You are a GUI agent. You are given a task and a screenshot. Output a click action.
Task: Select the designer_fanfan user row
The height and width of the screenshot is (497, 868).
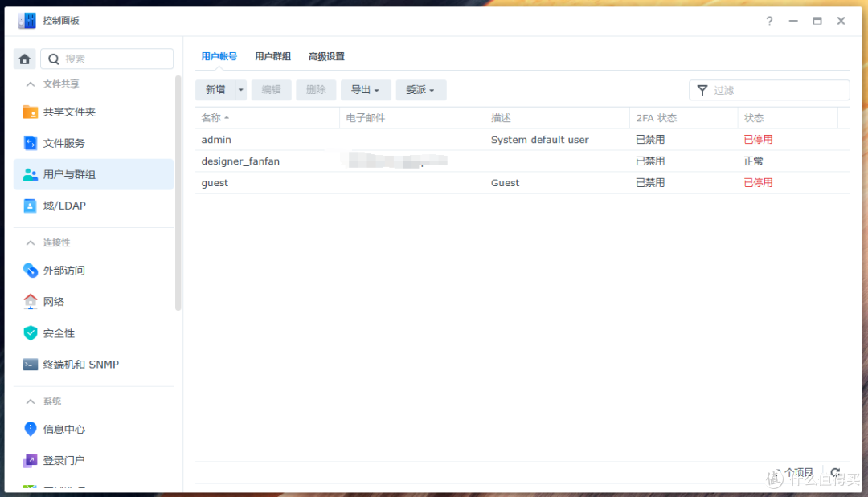pos(522,161)
